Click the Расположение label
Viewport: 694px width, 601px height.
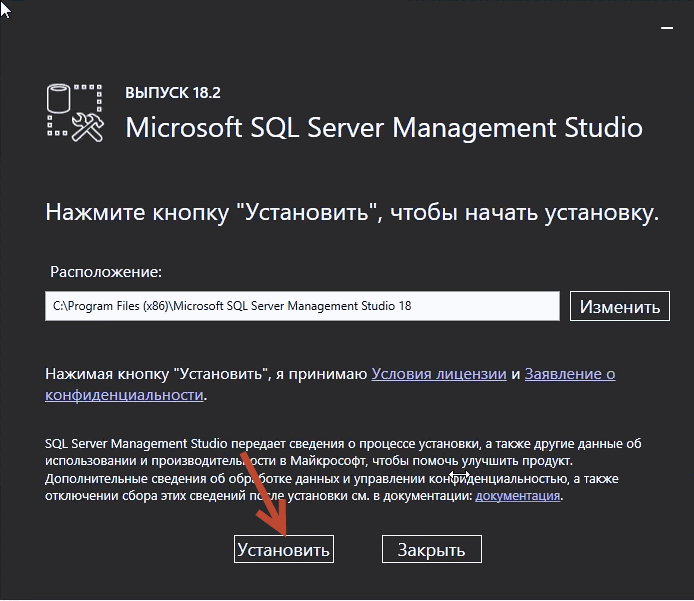click(x=106, y=272)
